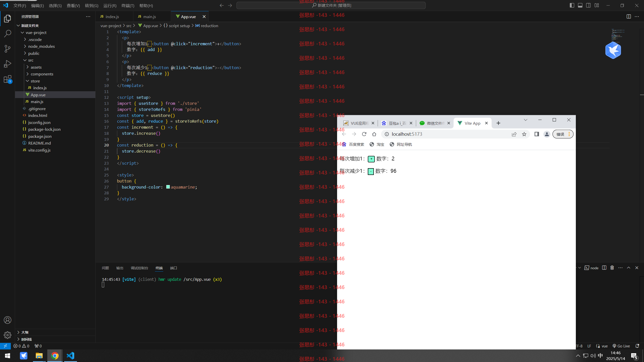Viewport: 644px width, 362px height.
Task: Expand the Timeline (时间线) section
Action: point(55,339)
